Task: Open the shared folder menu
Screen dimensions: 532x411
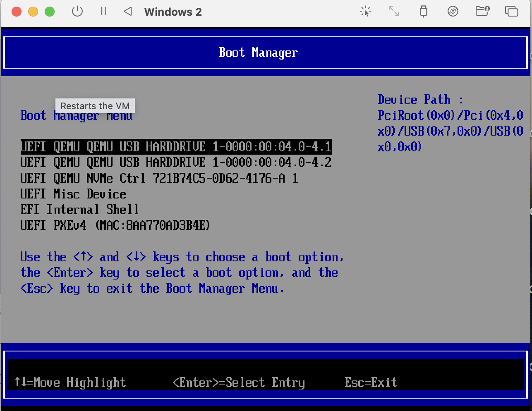Action: point(482,12)
